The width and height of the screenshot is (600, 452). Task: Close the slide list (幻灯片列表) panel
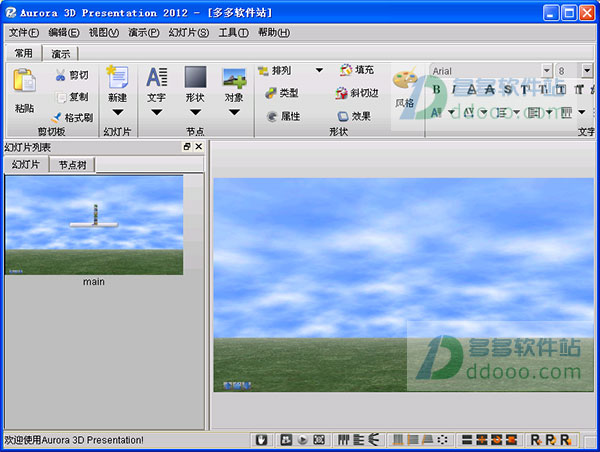[x=199, y=147]
